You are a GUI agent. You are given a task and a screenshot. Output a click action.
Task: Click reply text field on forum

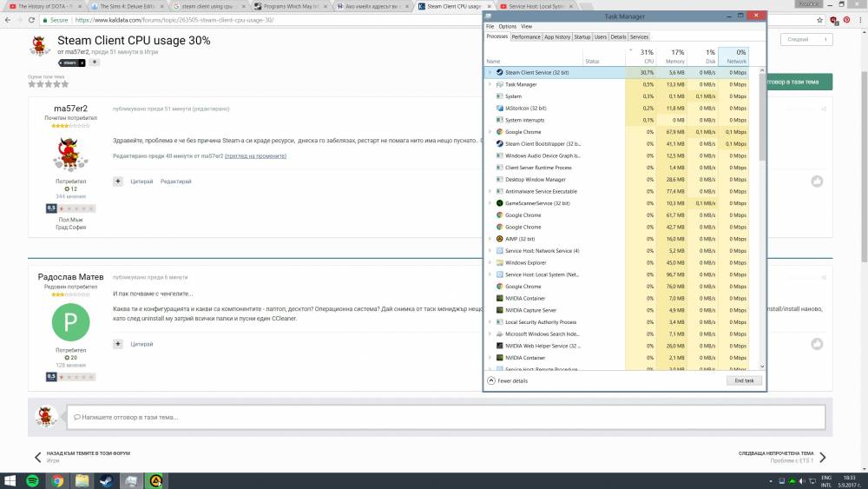click(446, 417)
